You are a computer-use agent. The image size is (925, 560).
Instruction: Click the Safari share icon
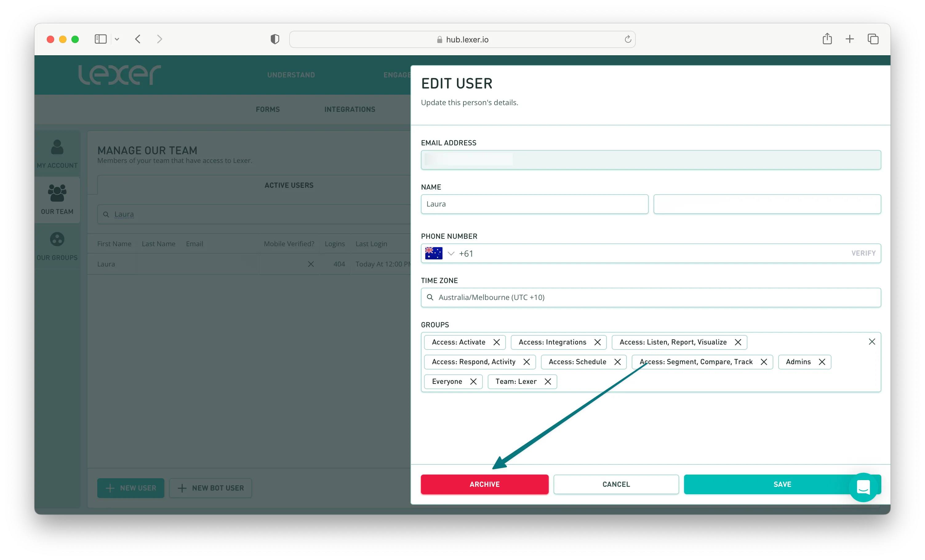[x=827, y=39]
